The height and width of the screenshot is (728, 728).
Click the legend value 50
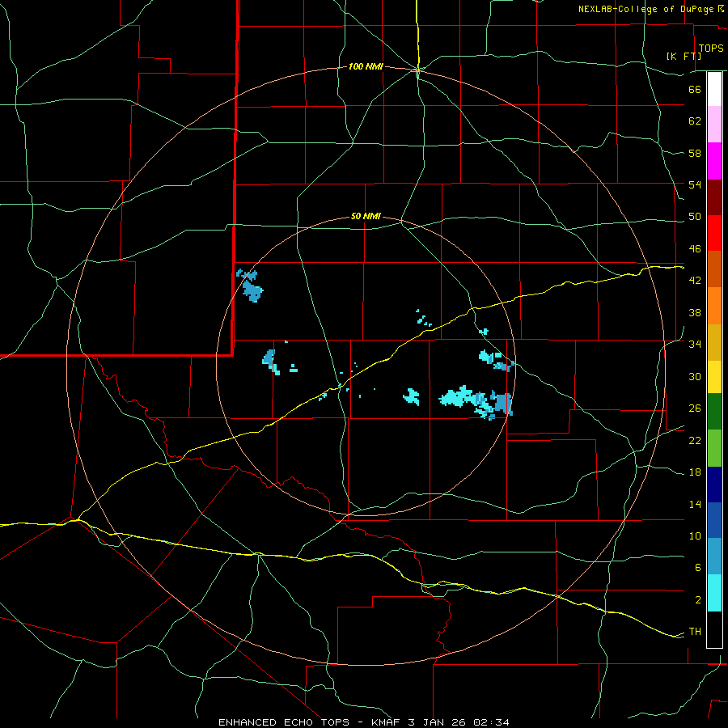click(x=695, y=217)
